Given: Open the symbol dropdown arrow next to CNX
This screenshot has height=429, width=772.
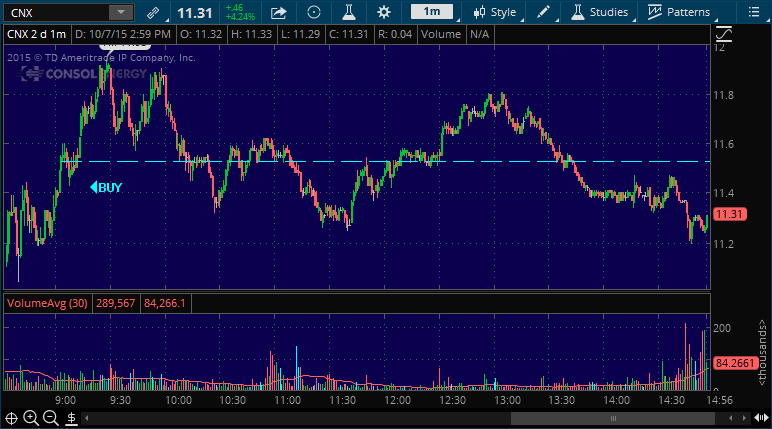Looking at the screenshot, I should coord(121,13).
